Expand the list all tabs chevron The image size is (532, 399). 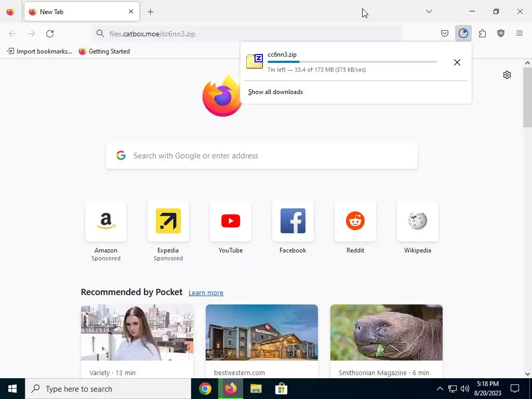pyautogui.click(x=429, y=11)
